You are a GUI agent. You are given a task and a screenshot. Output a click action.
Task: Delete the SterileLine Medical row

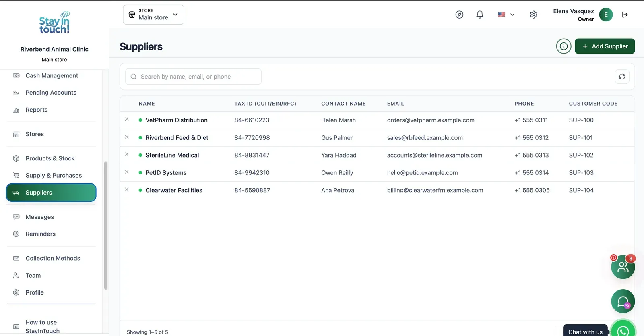[127, 155]
